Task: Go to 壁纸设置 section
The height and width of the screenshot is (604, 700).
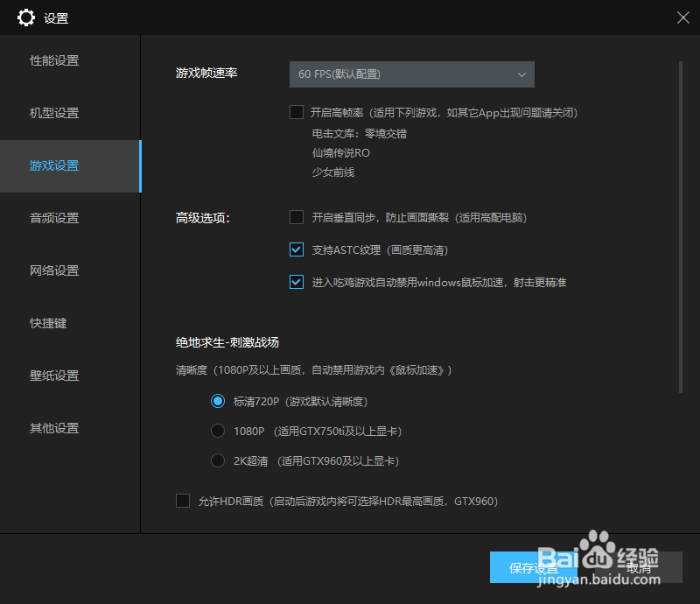Action: [x=54, y=376]
